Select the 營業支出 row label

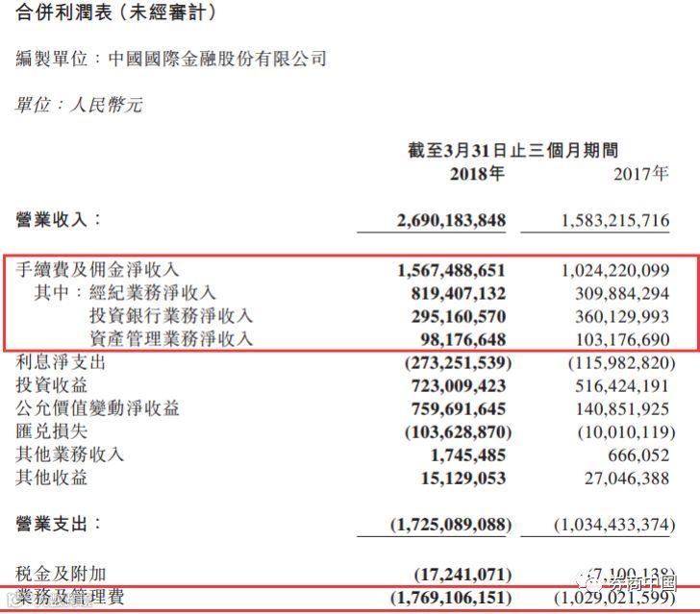(58, 524)
